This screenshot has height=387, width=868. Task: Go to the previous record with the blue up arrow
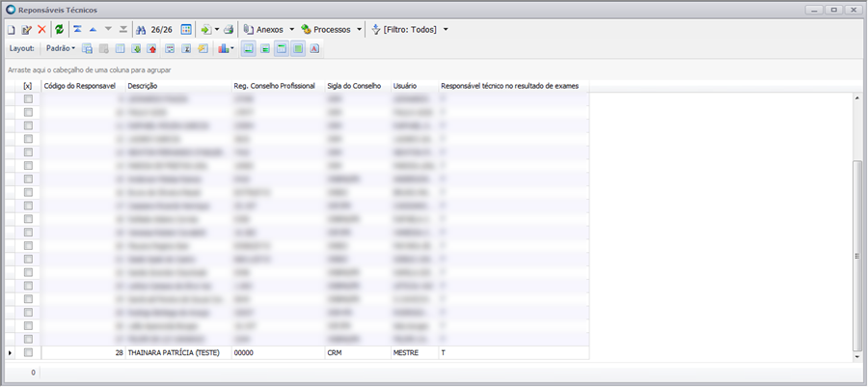click(93, 29)
